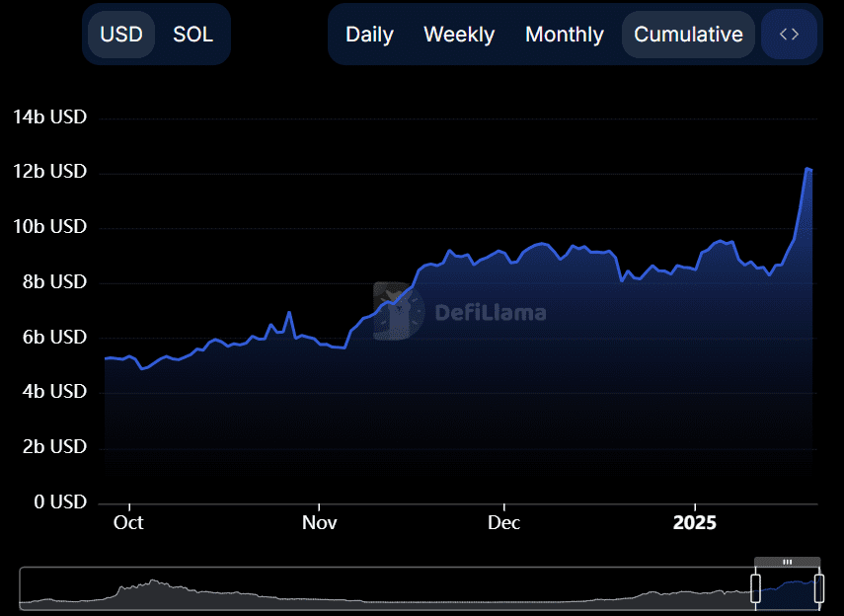Viewport: 844px width, 616px height.
Task: Click the grip icon on the range selector
Action: point(787,561)
